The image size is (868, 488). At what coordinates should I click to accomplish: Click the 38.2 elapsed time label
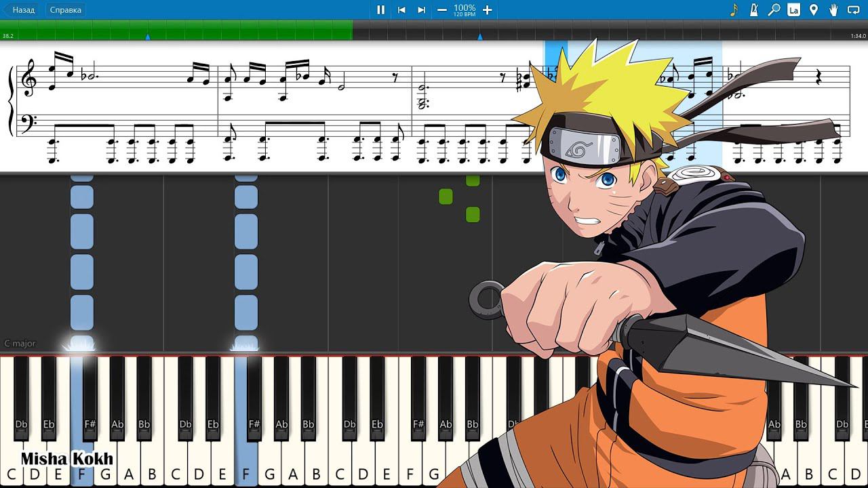pyautogui.click(x=8, y=36)
